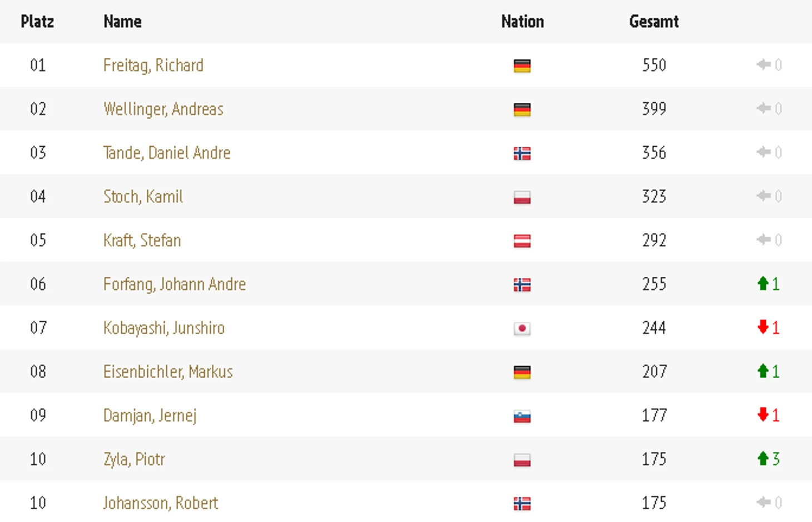Select the Stoch, Kamil name link
Screen dimensions: 812x522
(x=143, y=197)
